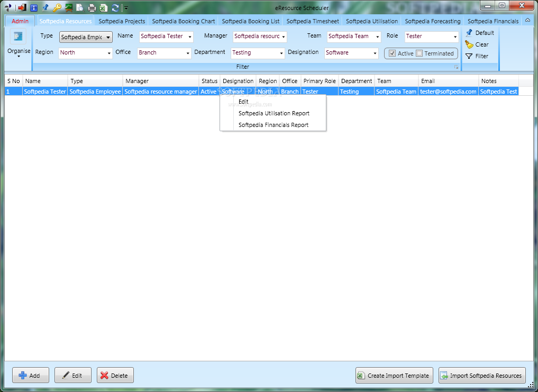Click the Softpedia Employee cell in row 1
Image resolution: width=538 pixels, height=392 pixels.
pyautogui.click(x=95, y=92)
